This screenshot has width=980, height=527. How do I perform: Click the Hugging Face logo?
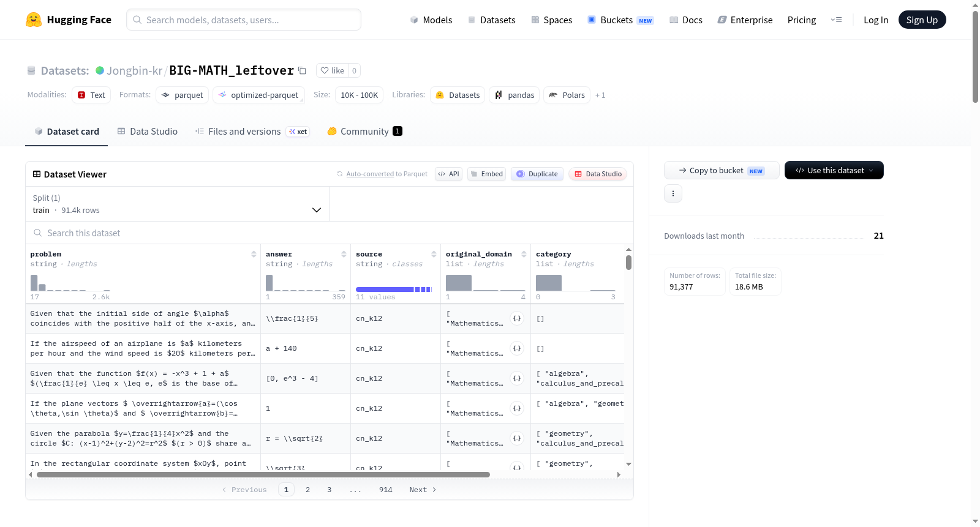click(69, 20)
